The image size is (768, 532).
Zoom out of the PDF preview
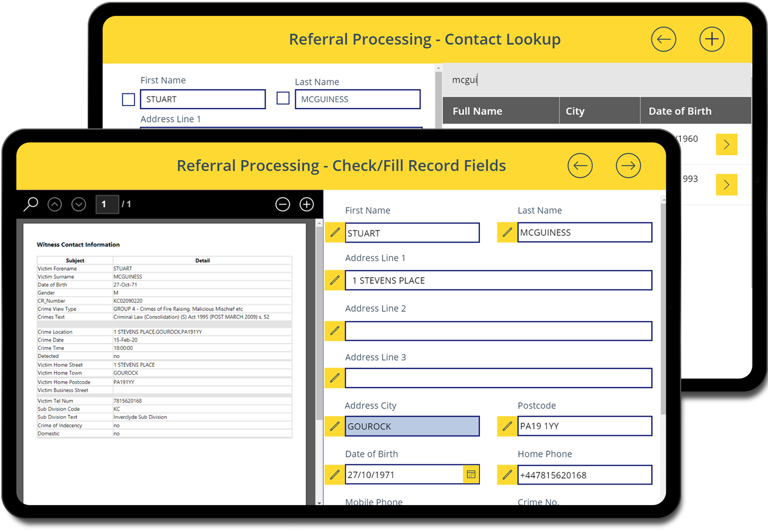282,204
